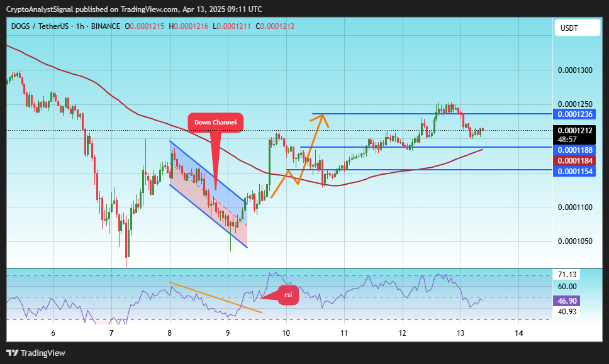The height and width of the screenshot is (364, 609).
Task: Click date 9 on time axis
Action: pos(228,333)
